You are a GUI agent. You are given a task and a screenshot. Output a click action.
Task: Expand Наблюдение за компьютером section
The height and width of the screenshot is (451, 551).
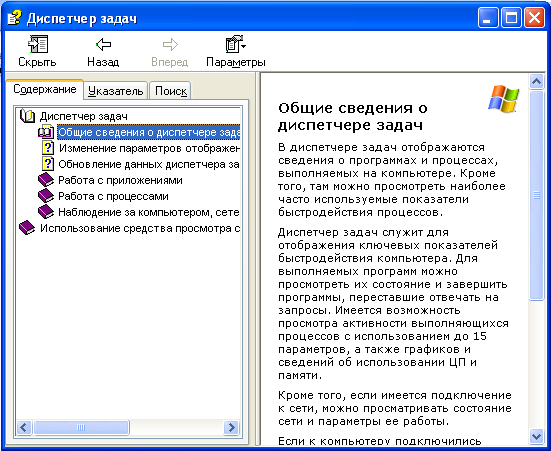click(149, 212)
